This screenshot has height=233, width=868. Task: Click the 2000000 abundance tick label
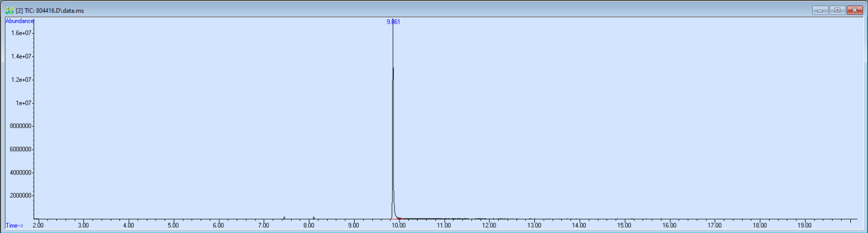(x=21, y=195)
